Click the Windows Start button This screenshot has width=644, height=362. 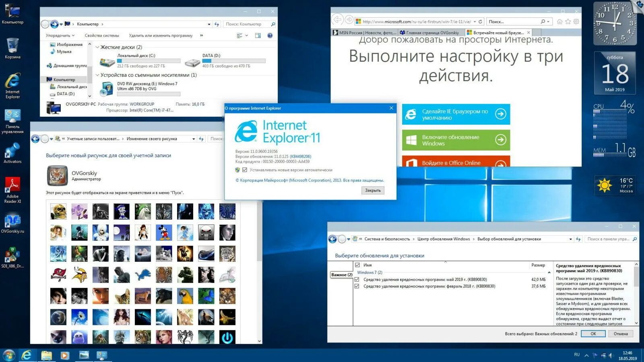8,355
